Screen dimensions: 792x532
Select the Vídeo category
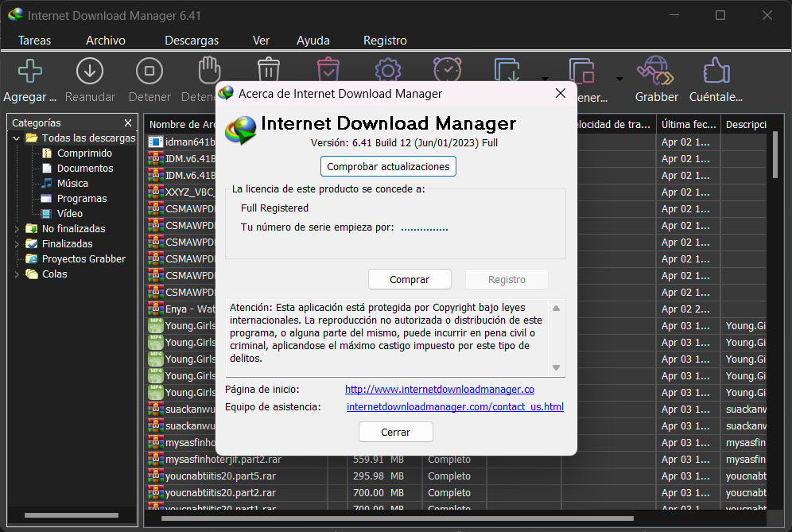[70, 214]
